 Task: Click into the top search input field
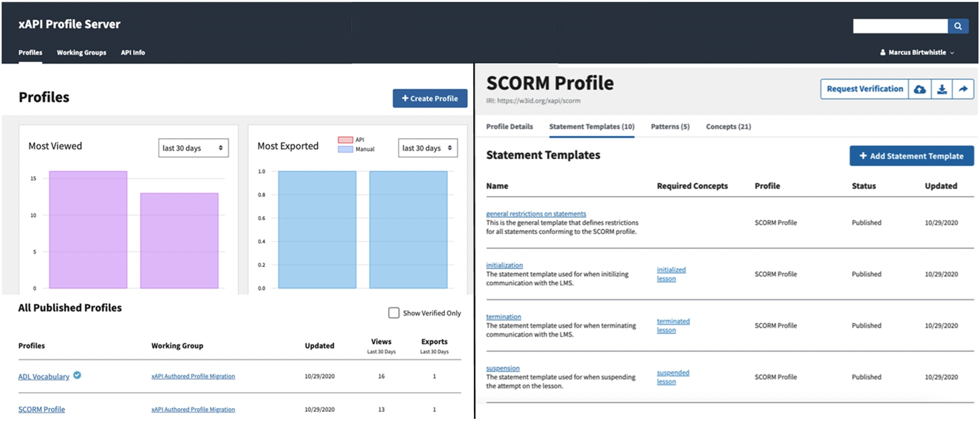point(900,26)
